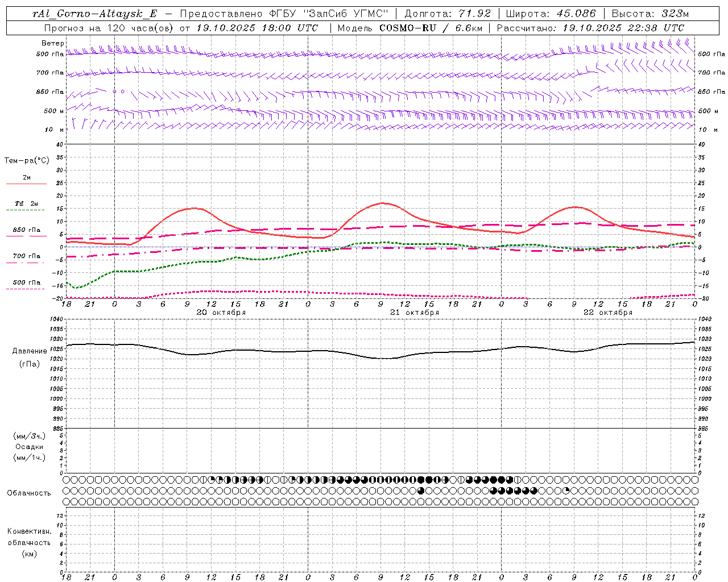Click the right-side 850 гПа wind label

[x=712, y=92]
